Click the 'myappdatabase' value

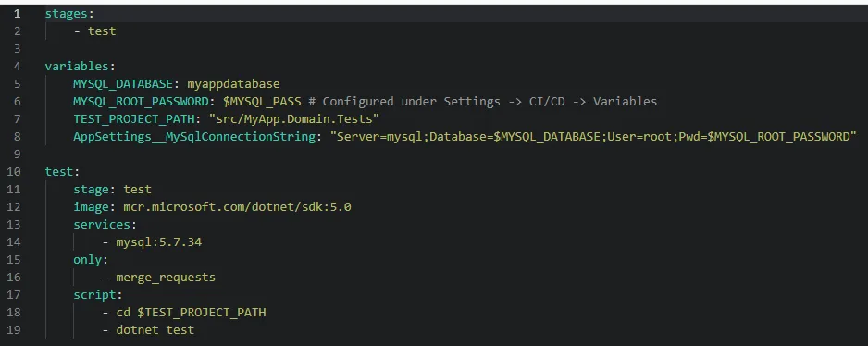pos(233,84)
